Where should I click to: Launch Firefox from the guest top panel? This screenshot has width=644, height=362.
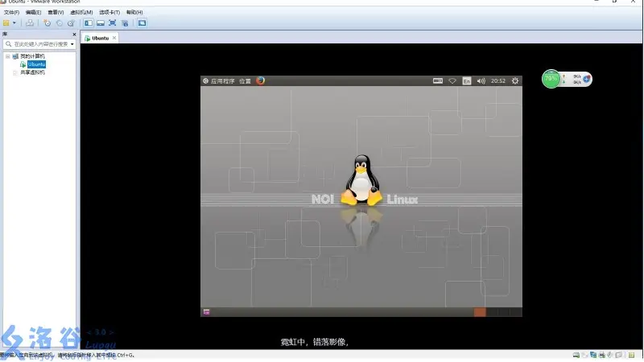[x=261, y=80]
